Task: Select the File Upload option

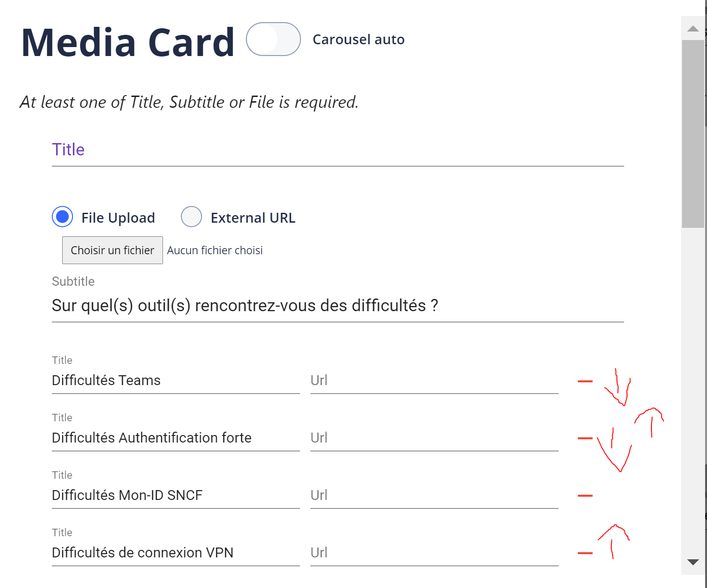Action: pos(62,217)
